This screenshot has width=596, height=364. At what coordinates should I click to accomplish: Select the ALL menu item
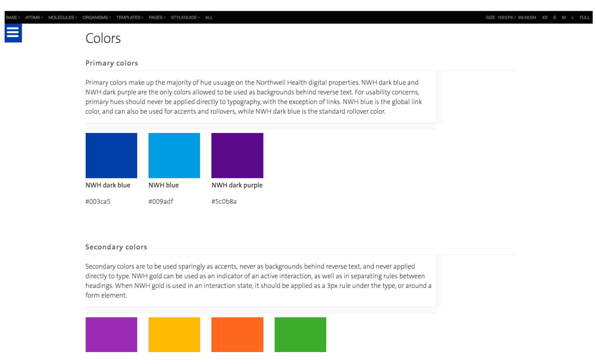tap(209, 18)
